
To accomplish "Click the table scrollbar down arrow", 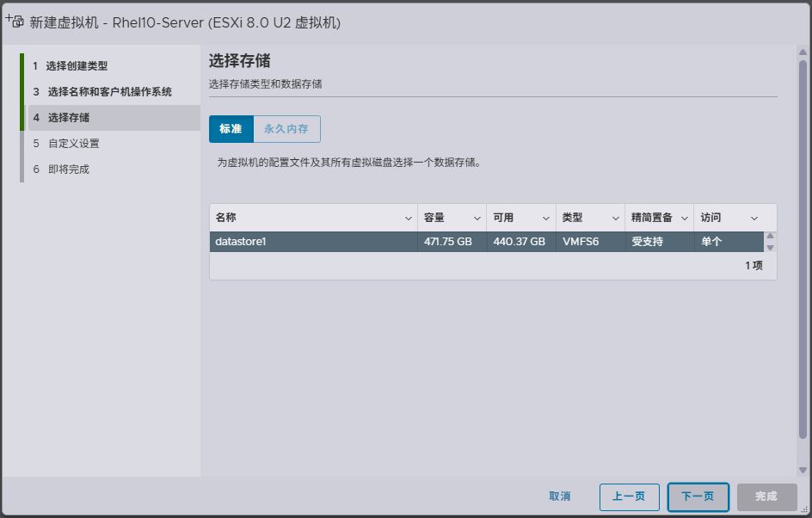I will coord(770,248).
